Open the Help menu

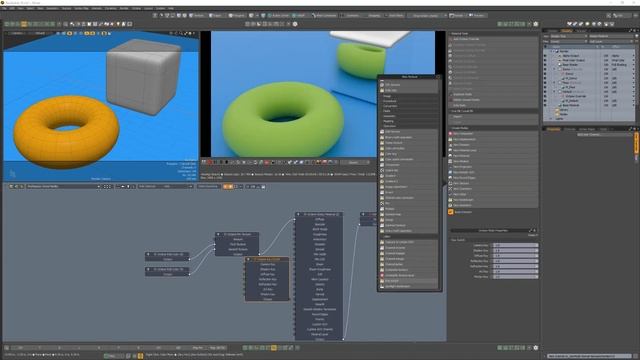pos(171,8)
